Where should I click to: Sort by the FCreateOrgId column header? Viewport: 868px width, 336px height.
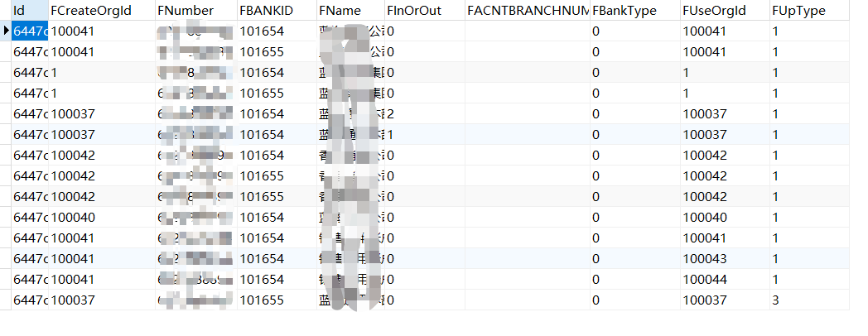point(101,11)
